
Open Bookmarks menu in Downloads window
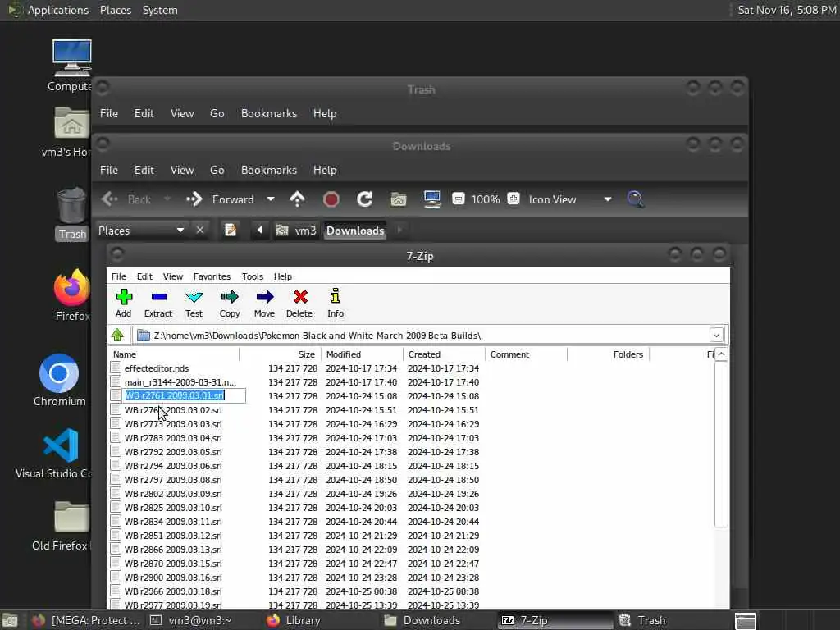point(269,170)
